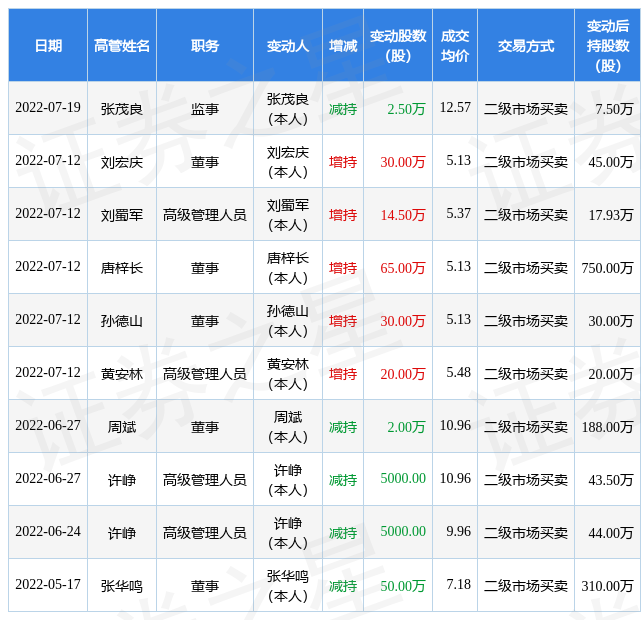Screen dimensions: 641x620
Task: Click the 2.00万 share change value
Action: click(x=406, y=427)
